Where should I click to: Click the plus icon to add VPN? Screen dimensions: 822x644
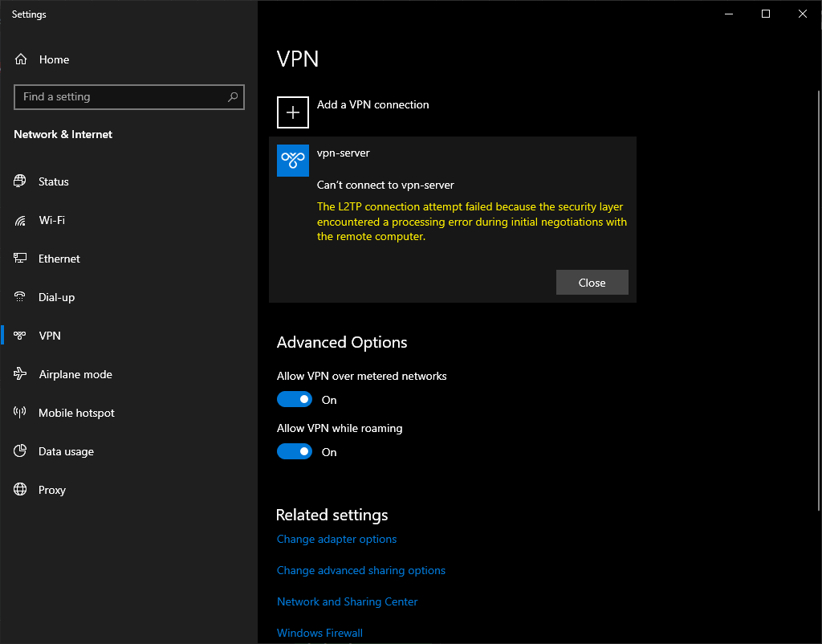click(292, 112)
